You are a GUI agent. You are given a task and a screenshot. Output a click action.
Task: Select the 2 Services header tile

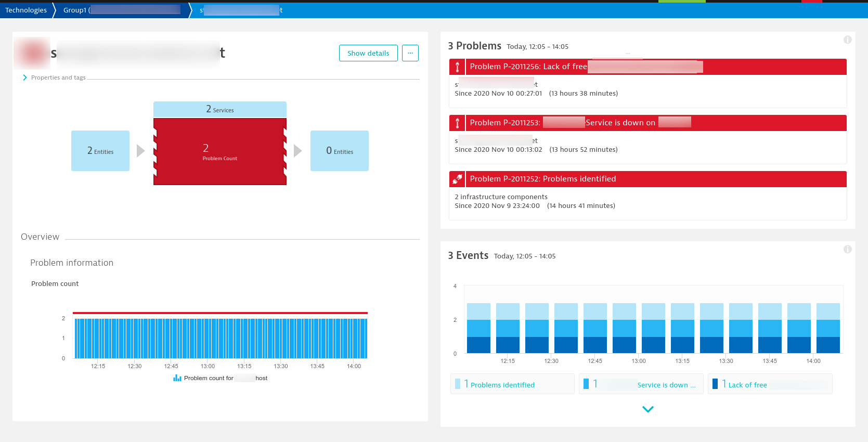click(x=220, y=109)
